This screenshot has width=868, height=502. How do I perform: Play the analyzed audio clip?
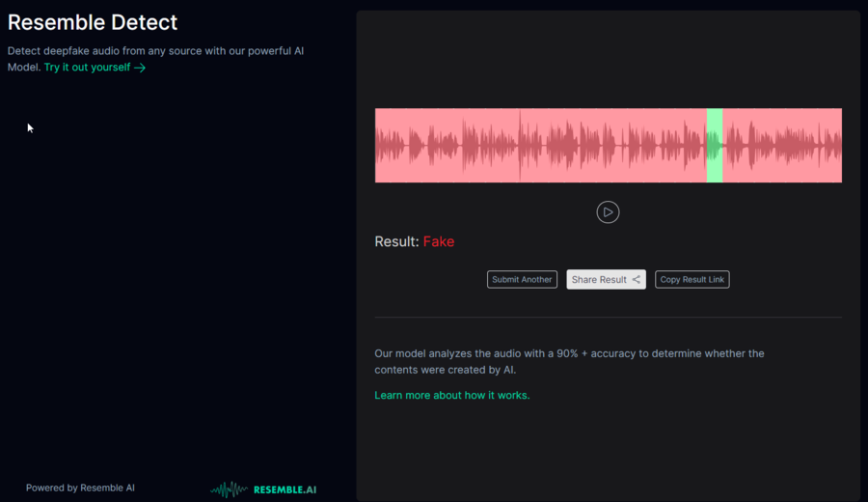click(x=608, y=212)
